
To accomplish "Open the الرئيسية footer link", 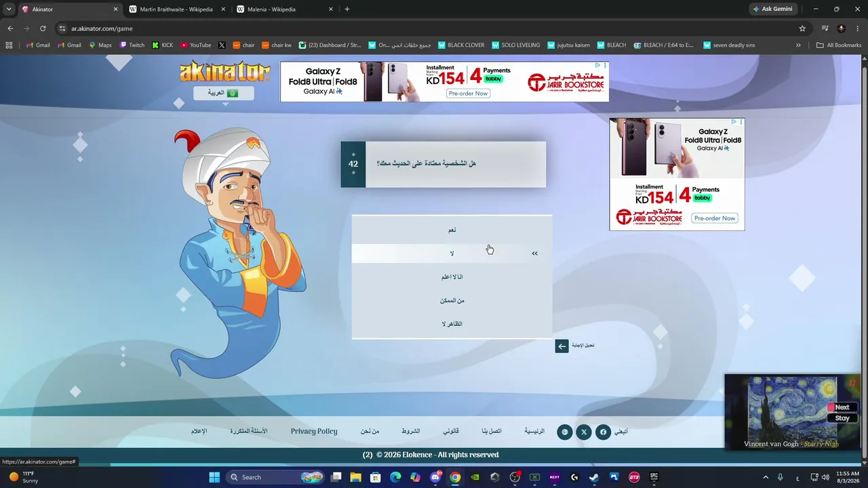I will [534, 431].
